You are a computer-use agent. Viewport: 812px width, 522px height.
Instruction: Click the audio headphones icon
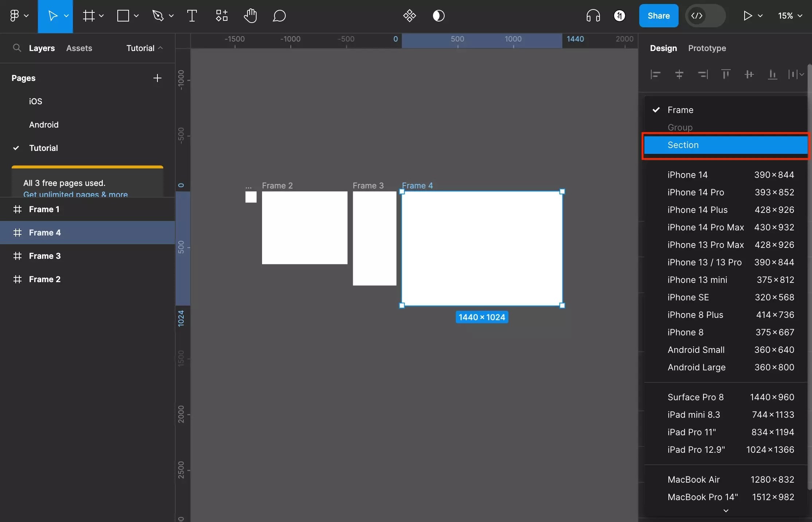[593, 16]
